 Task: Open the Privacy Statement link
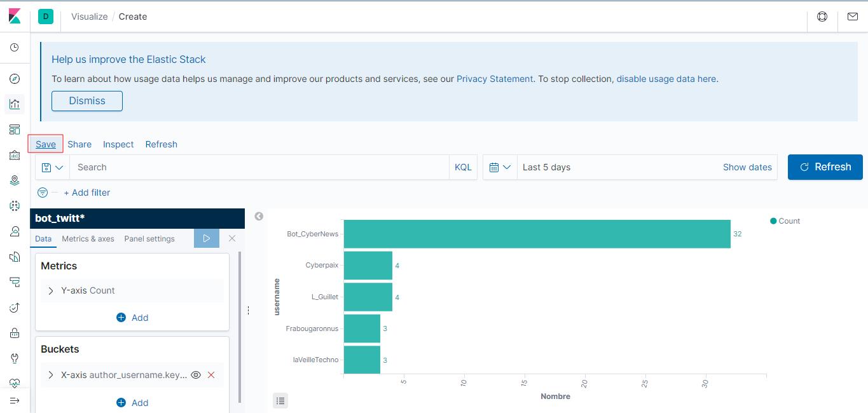495,79
